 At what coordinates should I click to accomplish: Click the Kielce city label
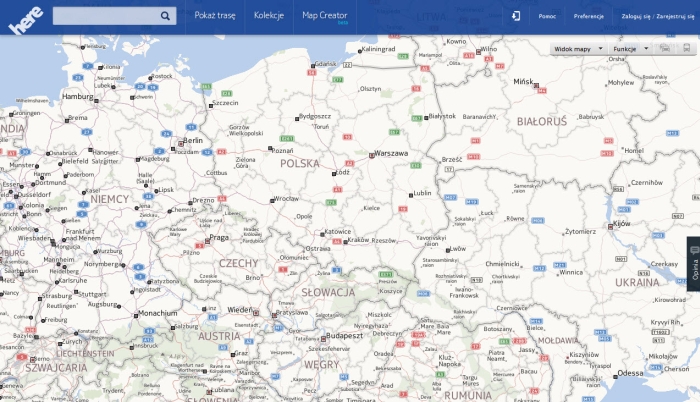tap(371, 208)
